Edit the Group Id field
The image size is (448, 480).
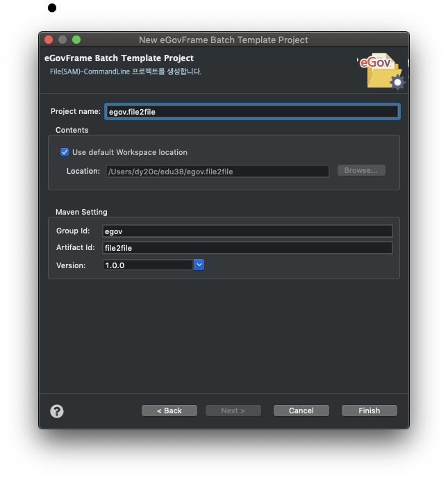pyautogui.click(x=247, y=231)
